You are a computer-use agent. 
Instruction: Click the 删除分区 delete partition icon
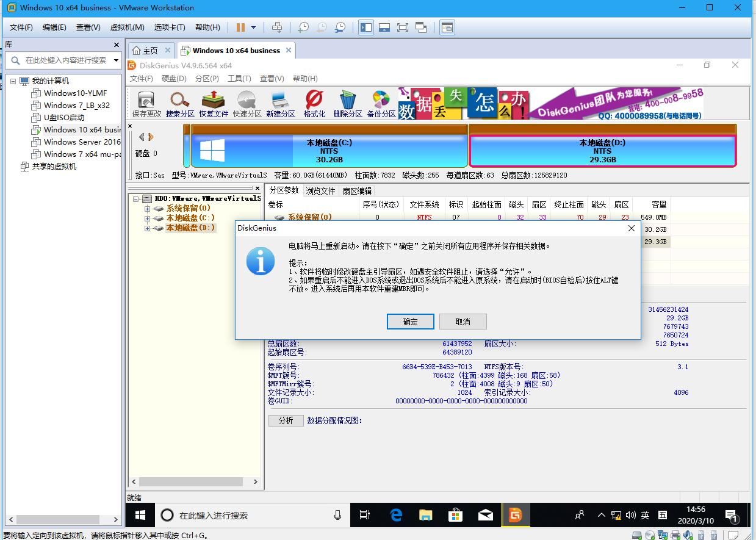coord(347,103)
